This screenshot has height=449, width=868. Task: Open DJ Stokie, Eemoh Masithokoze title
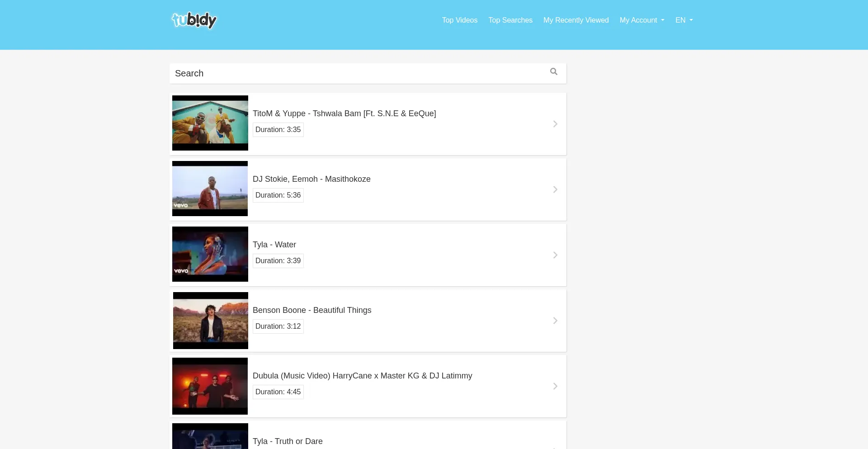coord(311,179)
